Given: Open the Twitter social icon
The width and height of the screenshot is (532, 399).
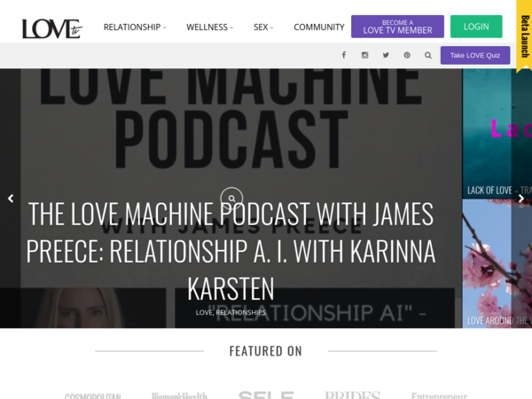Looking at the screenshot, I should point(386,55).
